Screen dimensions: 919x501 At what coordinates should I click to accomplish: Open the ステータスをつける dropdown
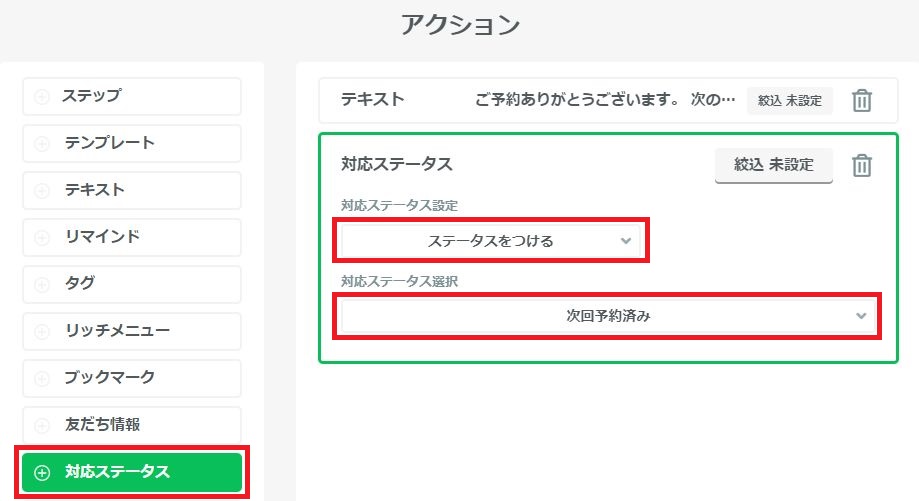(490, 241)
